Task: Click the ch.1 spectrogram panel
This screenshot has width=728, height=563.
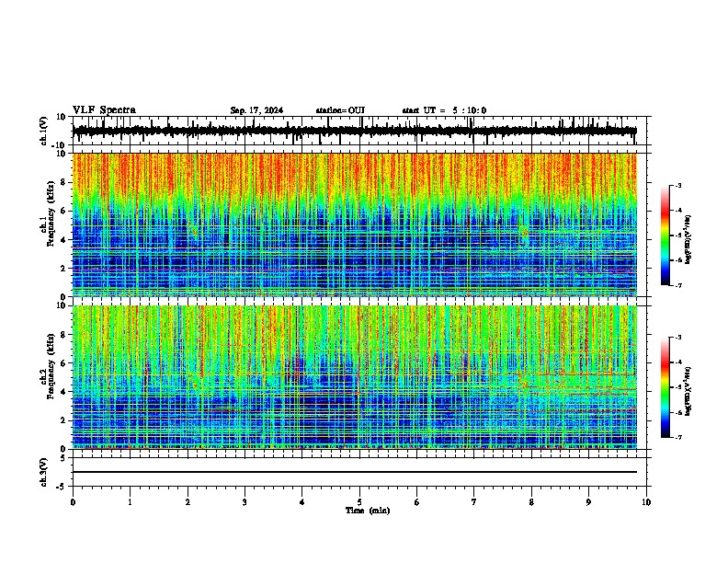Action: click(x=355, y=224)
